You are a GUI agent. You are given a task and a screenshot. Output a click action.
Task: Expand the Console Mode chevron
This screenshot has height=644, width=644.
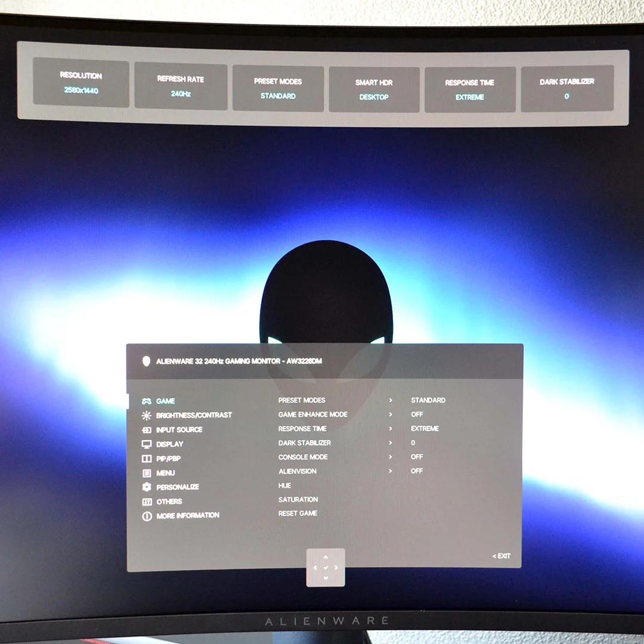[391, 457]
